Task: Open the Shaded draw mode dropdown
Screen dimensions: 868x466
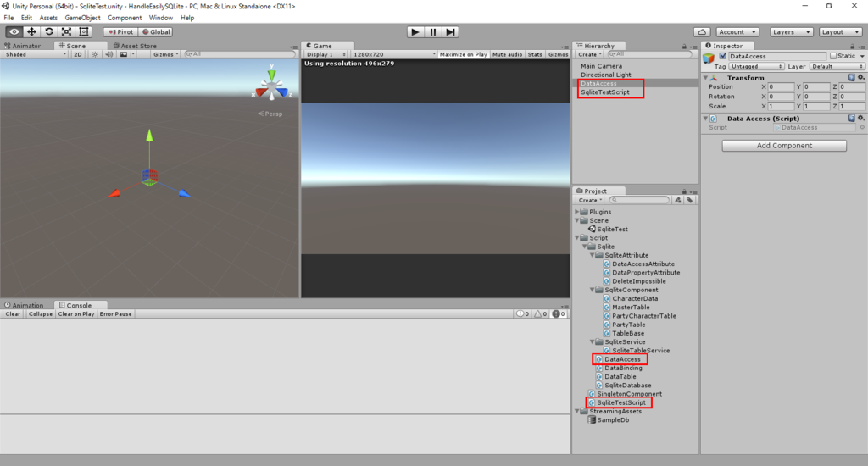Action: [x=36, y=54]
